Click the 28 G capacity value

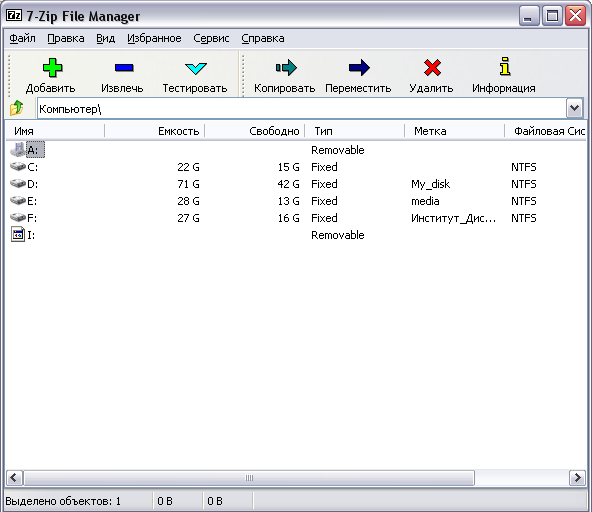tap(188, 201)
